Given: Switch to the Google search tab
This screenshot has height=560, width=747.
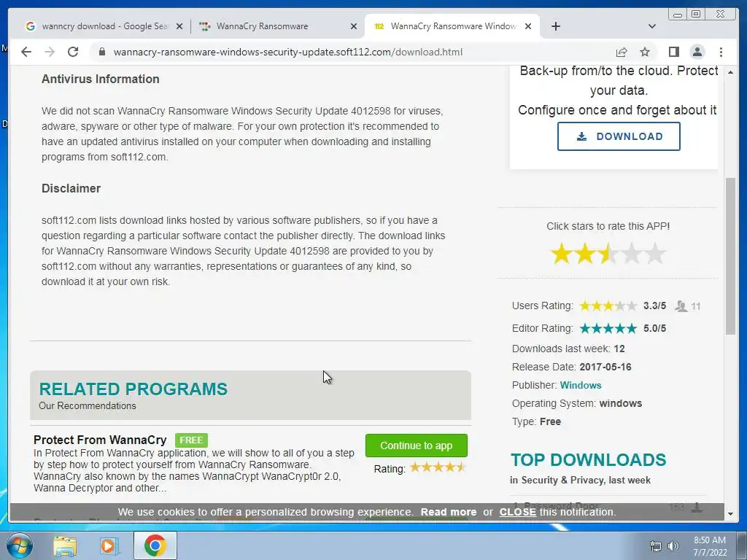Looking at the screenshot, I should click(x=104, y=26).
